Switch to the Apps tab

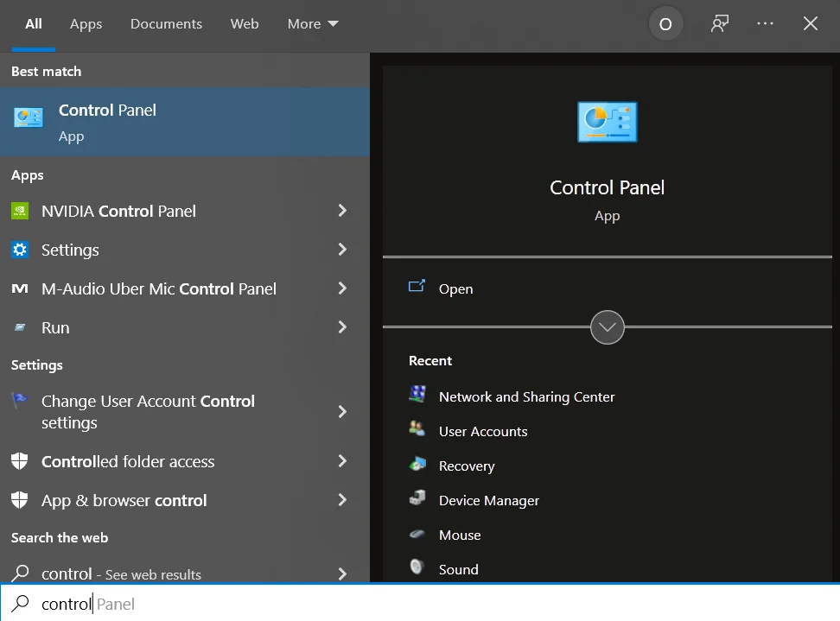click(x=86, y=24)
